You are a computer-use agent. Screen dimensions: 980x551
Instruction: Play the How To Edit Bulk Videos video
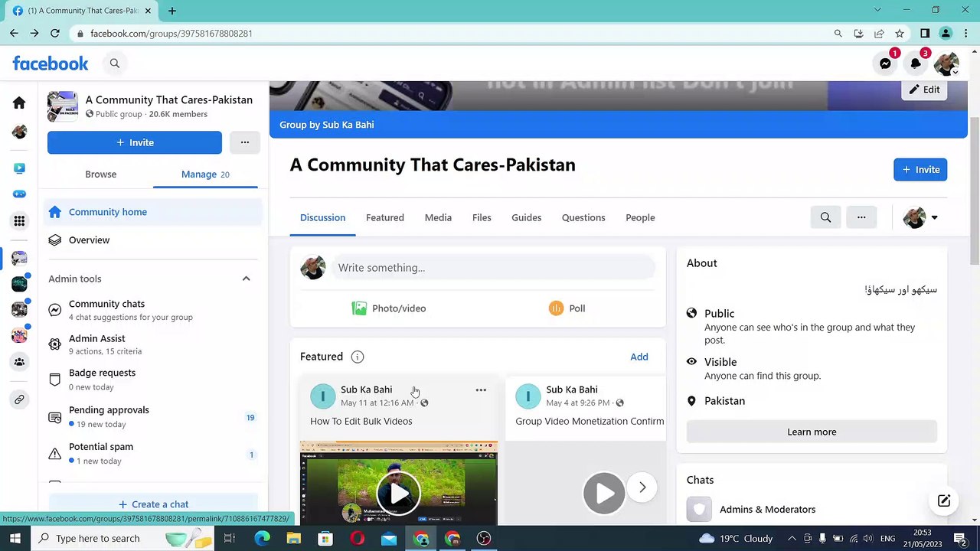pyautogui.click(x=398, y=491)
